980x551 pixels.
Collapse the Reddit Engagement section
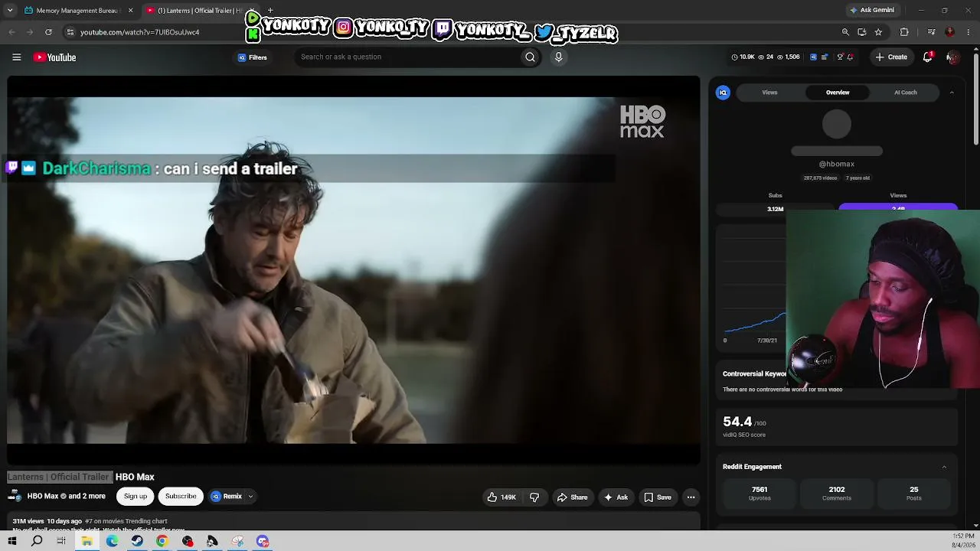coord(944,467)
